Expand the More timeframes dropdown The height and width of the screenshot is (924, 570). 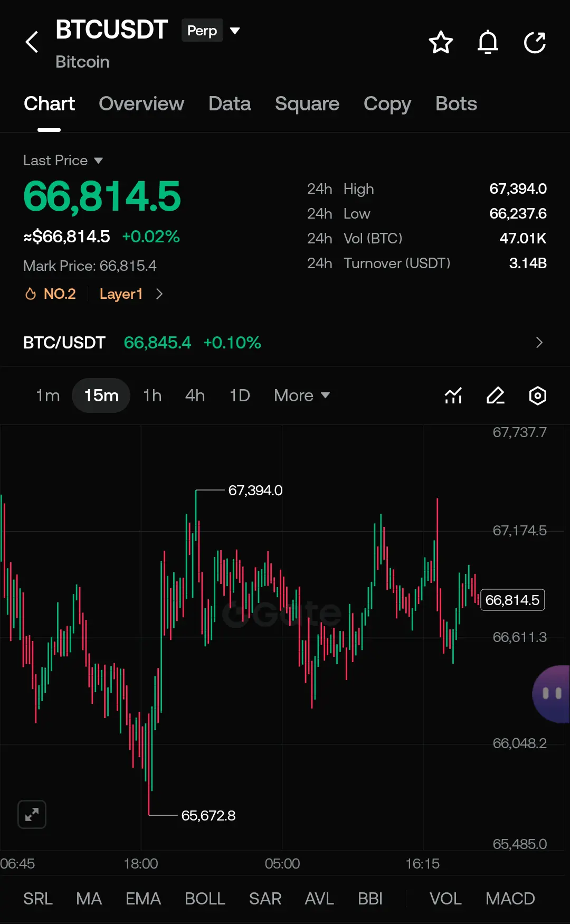click(x=302, y=395)
